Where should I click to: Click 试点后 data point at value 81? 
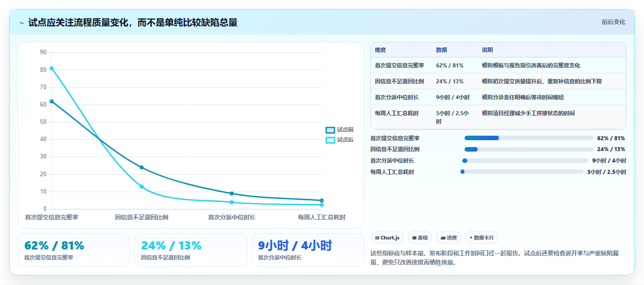coord(52,68)
